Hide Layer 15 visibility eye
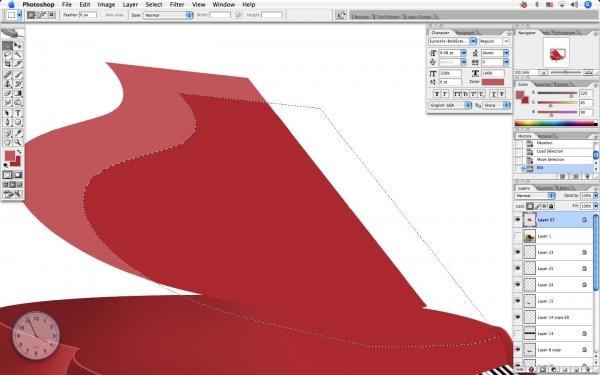 coord(518,301)
